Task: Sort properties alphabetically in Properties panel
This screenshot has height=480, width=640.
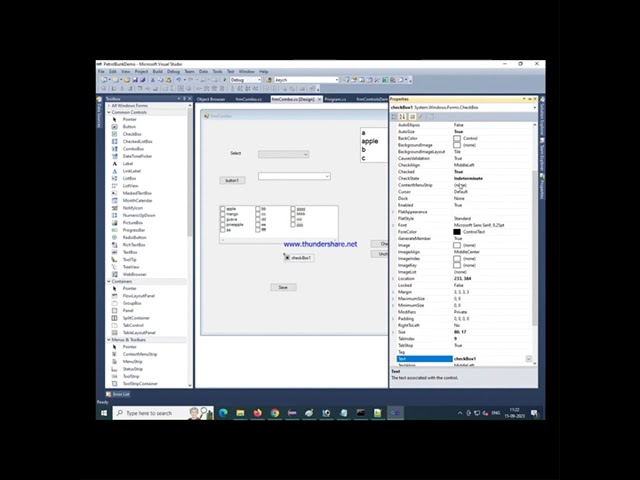Action: (402, 117)
